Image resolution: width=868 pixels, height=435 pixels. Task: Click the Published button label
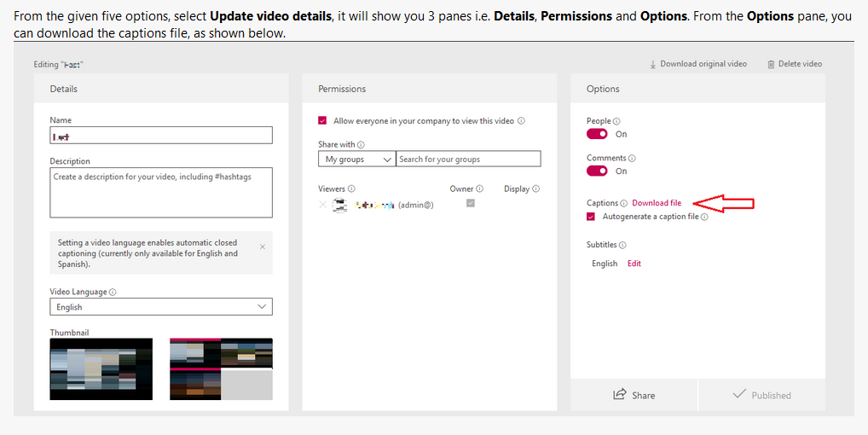771,396
